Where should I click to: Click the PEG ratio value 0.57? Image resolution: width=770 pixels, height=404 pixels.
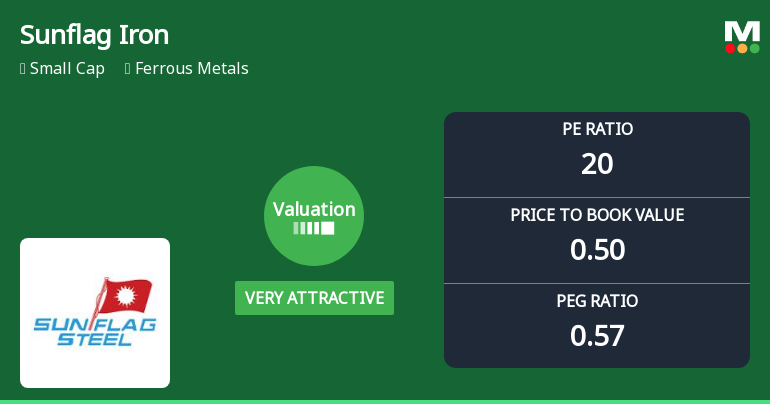pos(597,335)
